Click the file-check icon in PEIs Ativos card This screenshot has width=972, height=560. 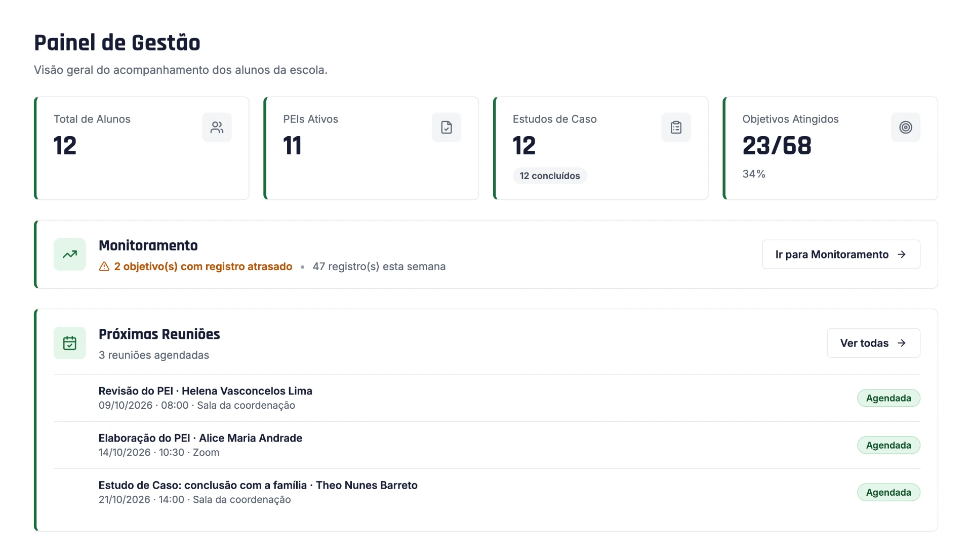[446, 127]
